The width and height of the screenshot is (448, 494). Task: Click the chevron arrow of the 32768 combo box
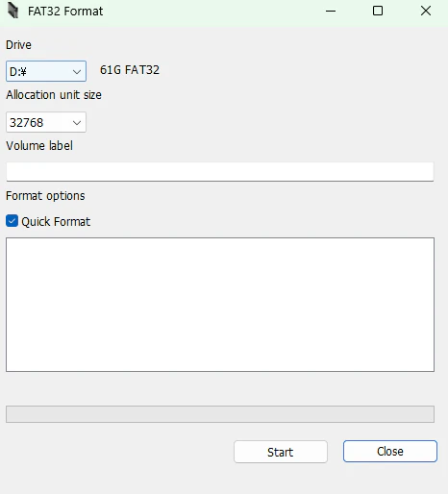pyautogui.click(x=77, y=123)
